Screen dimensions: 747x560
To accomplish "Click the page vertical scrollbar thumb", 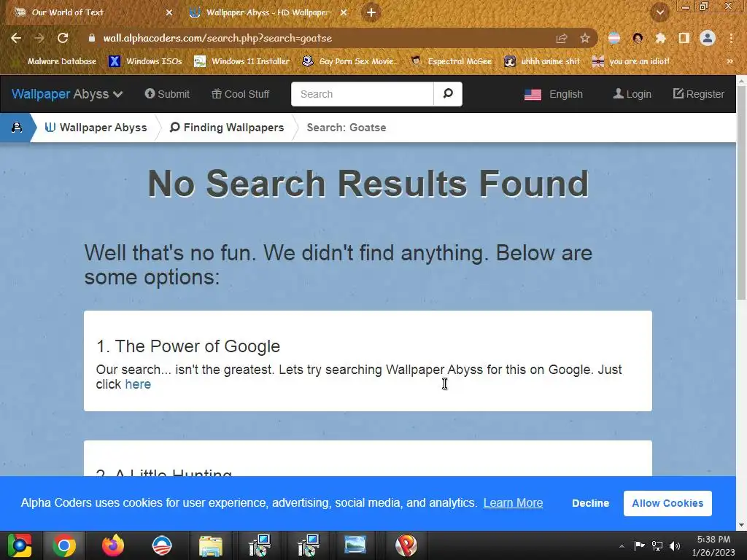I will [x=741, y=192].
